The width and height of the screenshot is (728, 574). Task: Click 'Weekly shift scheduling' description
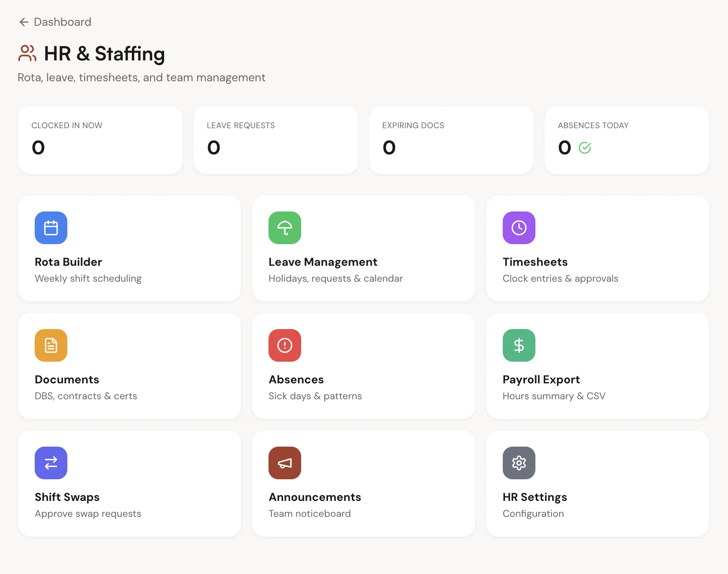pyautogui.click(x=88, y=278)
